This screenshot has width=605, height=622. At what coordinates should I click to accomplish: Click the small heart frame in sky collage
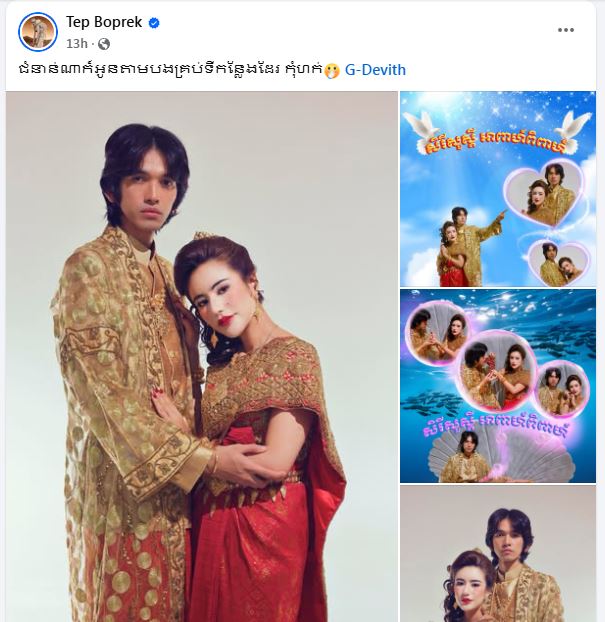click(559, 263)
